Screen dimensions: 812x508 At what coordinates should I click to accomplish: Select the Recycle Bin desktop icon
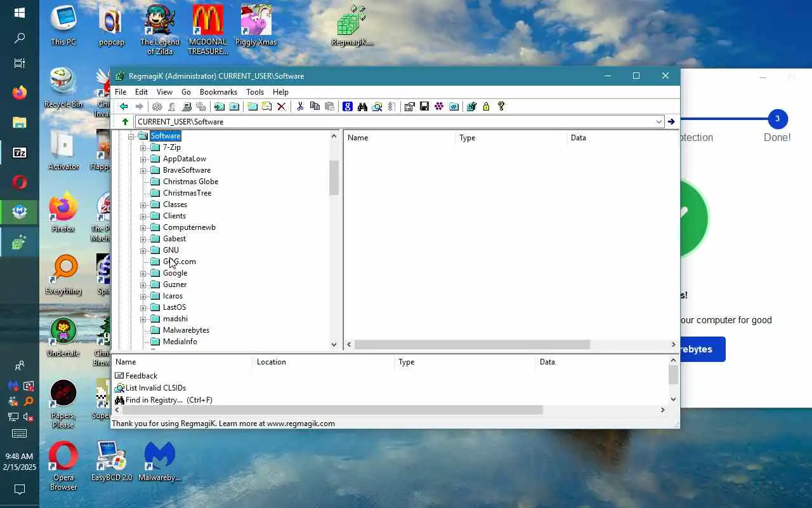[x=63, y=88]
